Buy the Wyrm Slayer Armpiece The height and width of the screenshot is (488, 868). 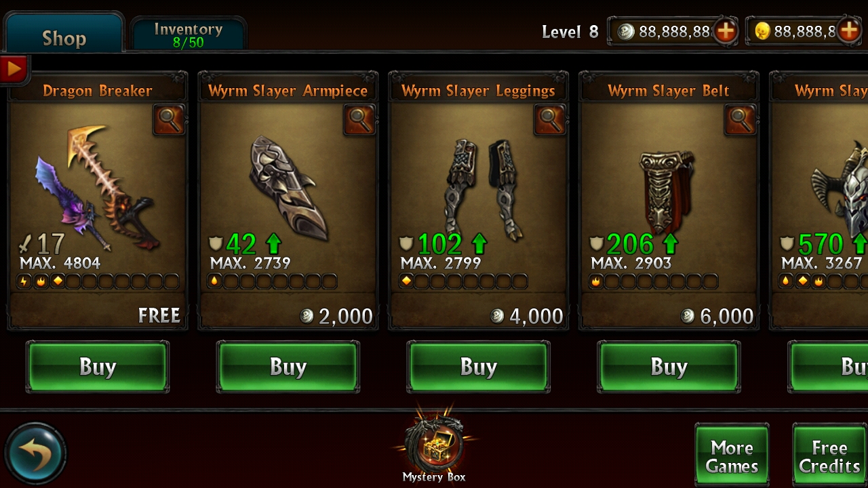[x=288, y=367]
